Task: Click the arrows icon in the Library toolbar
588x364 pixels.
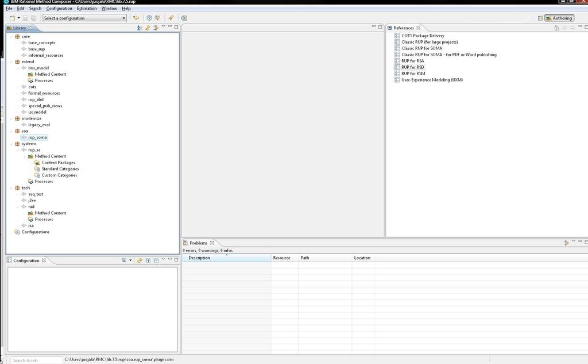Action: pos(156,28)
